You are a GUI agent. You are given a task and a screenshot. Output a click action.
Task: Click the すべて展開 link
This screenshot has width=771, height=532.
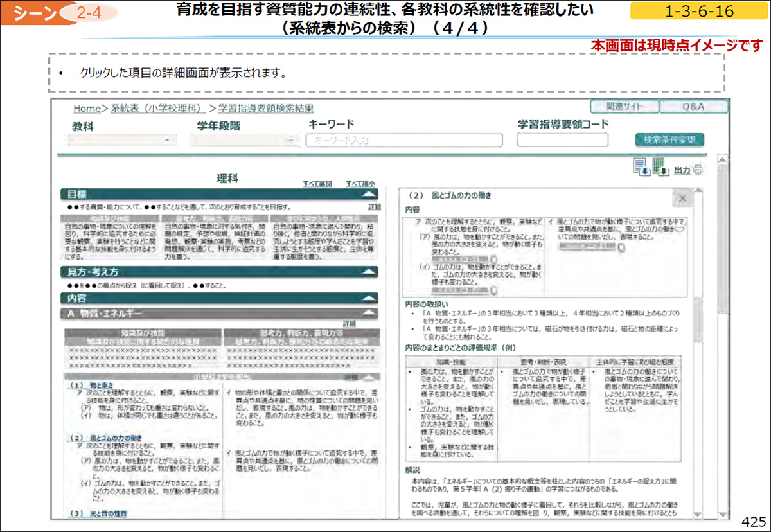coord(317,183)
